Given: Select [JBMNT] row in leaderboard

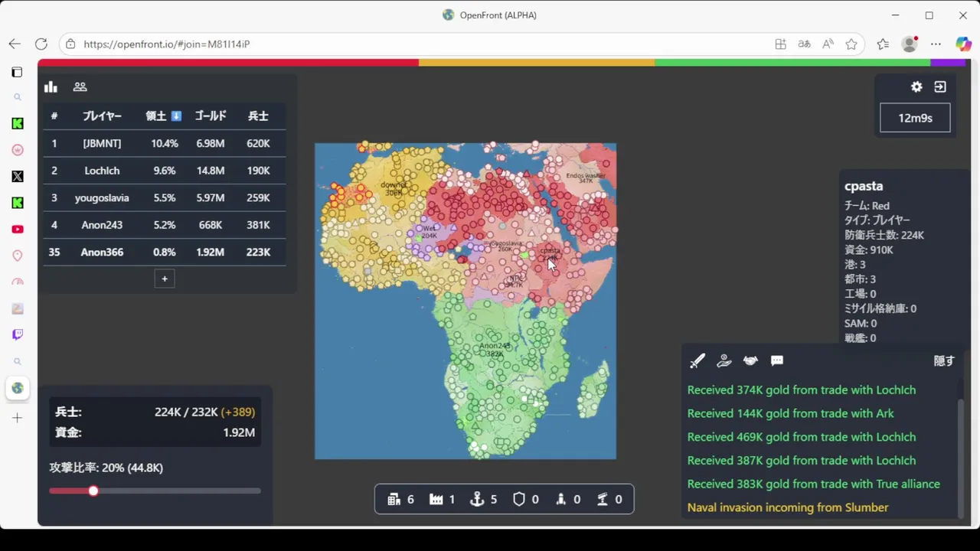Looking at the screenshot, I should click(x=165, y=143).
